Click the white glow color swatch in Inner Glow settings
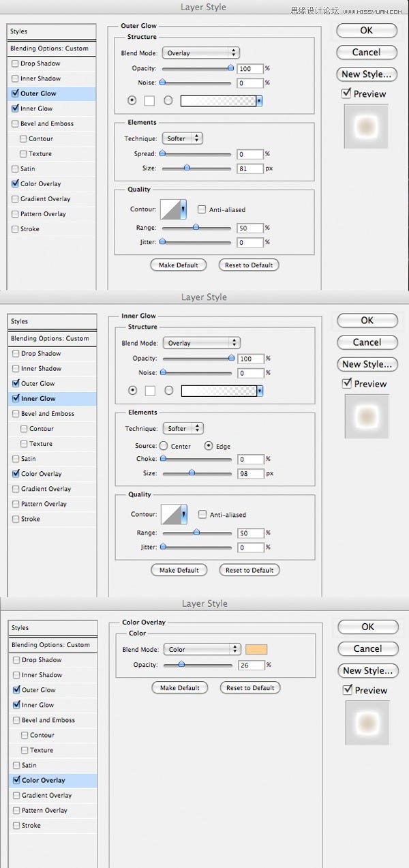409x868 pixels. tap(151, 391)
